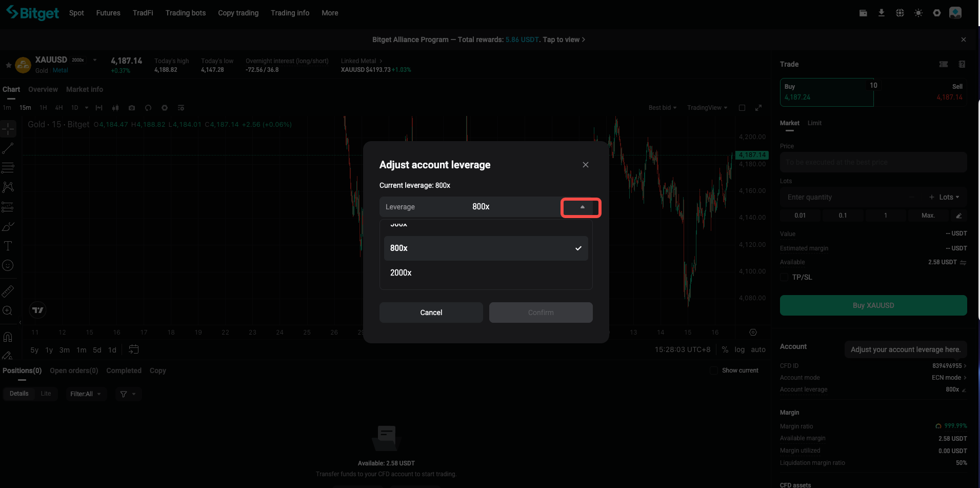Toggle auto scale on chart
This screenshot has height=488, width=980.
(758, 349)
